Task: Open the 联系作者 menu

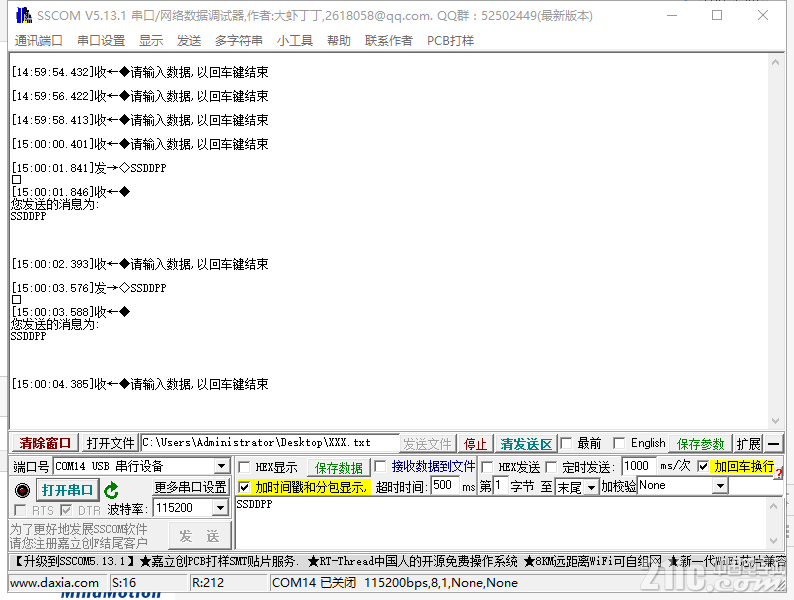Action: click(x=388, y=41)
